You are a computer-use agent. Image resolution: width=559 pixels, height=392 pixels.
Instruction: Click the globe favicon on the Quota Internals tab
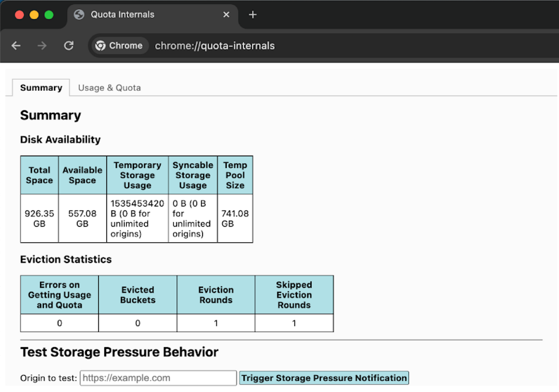[x=79, y=14]
